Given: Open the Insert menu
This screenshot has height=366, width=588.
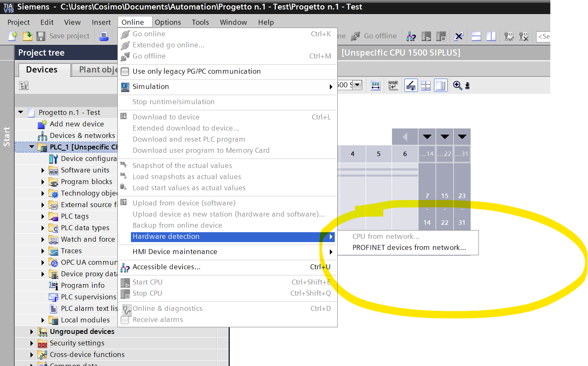Looking at the screenshot, I should click(101, 22).
